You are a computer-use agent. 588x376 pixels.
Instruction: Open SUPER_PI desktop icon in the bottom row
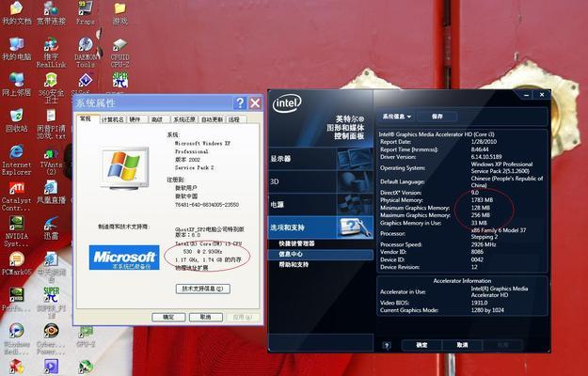[x=51, y=303]
